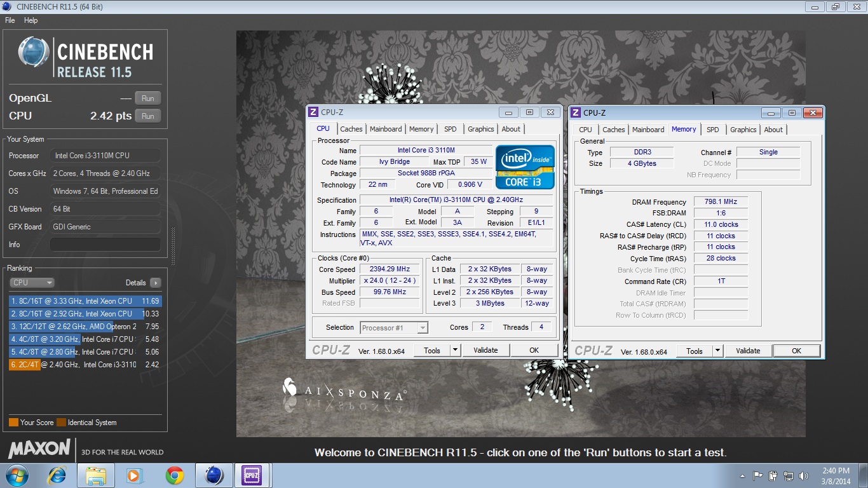Click CPU-Z title icon of left window
Viewport: 868px width, 488px height.
(313, 112)
